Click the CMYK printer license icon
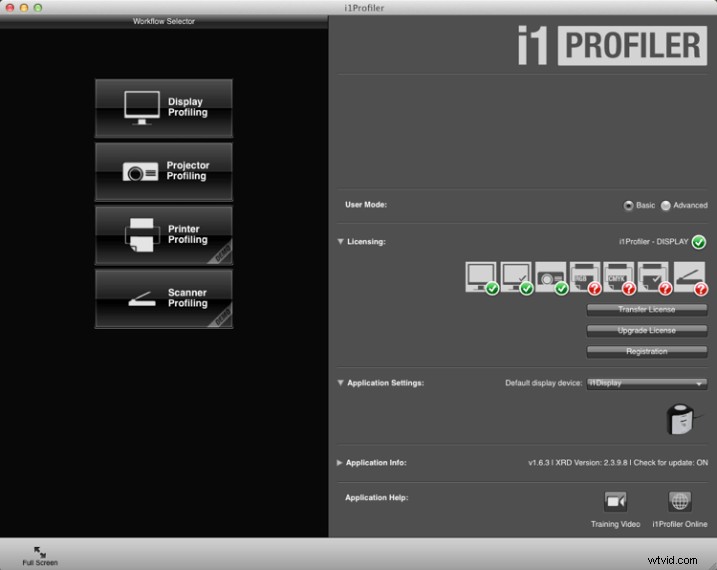717x570 pixels. pyautogui.click(x=620, y=277)
